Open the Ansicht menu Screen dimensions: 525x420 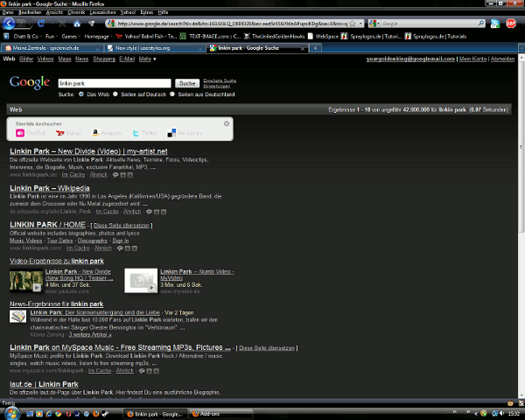click(x=54, y=12)
